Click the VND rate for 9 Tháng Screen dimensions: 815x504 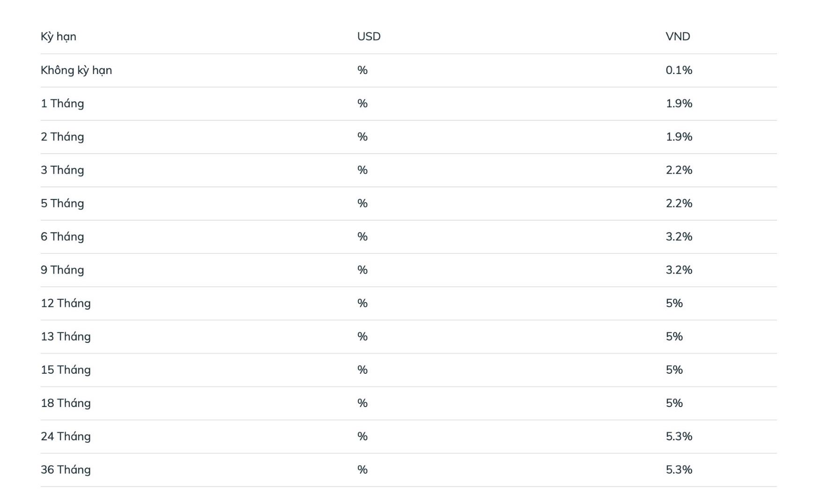click(679, 270)
